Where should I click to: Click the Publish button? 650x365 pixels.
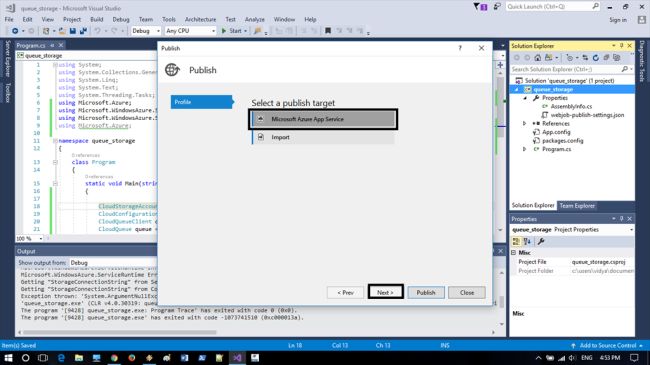click(x=426, y=292)
